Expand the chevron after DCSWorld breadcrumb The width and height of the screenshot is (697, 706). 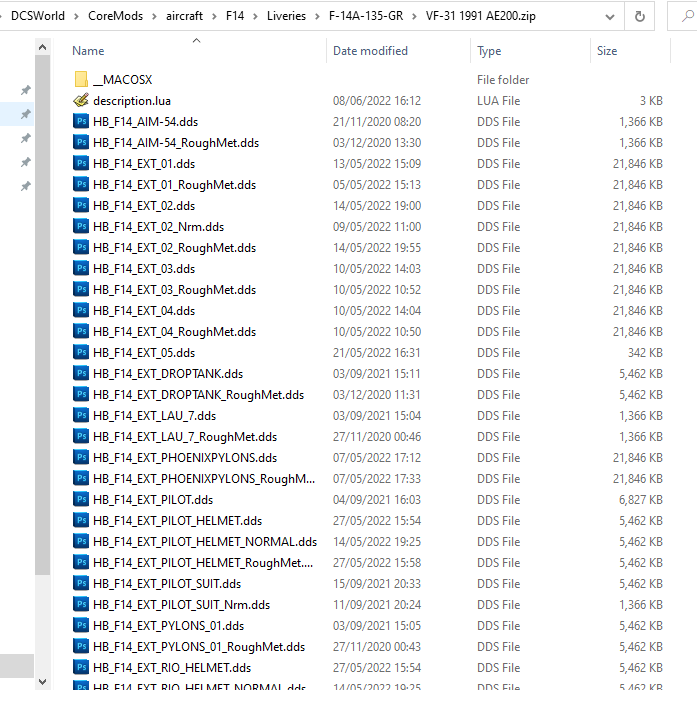[77, 17]
